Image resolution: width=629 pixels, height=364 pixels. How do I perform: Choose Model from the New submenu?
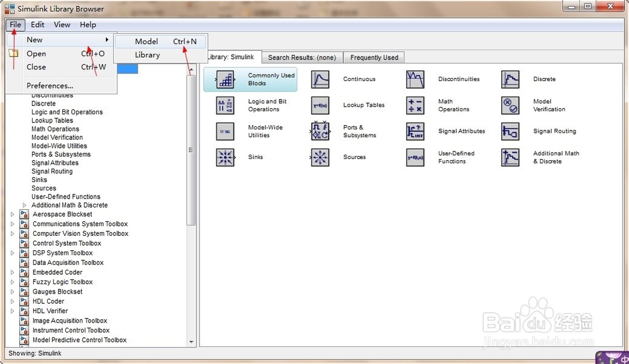pyautogui.click(x=160, y=41)
